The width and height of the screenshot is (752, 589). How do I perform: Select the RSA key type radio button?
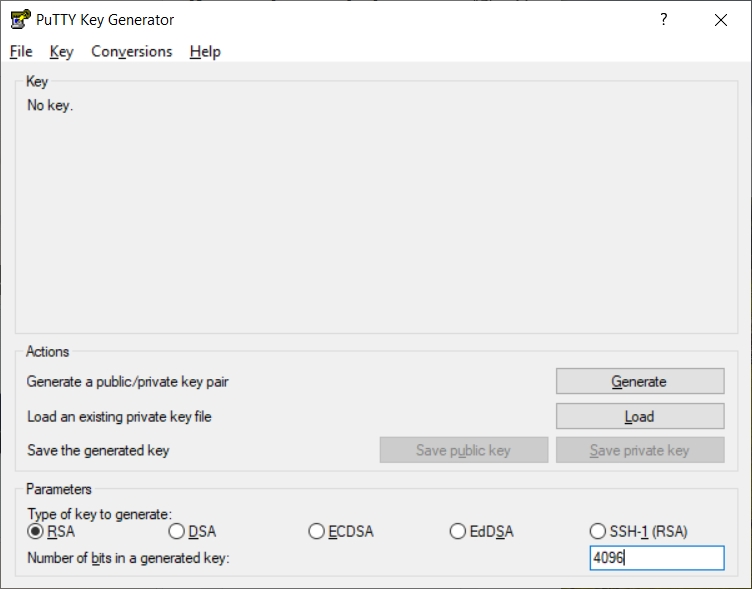click(36, 532)
